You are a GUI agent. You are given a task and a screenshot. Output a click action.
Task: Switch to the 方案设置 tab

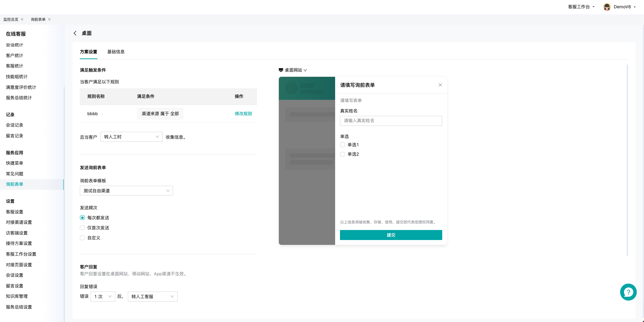(x=88, y=52)
